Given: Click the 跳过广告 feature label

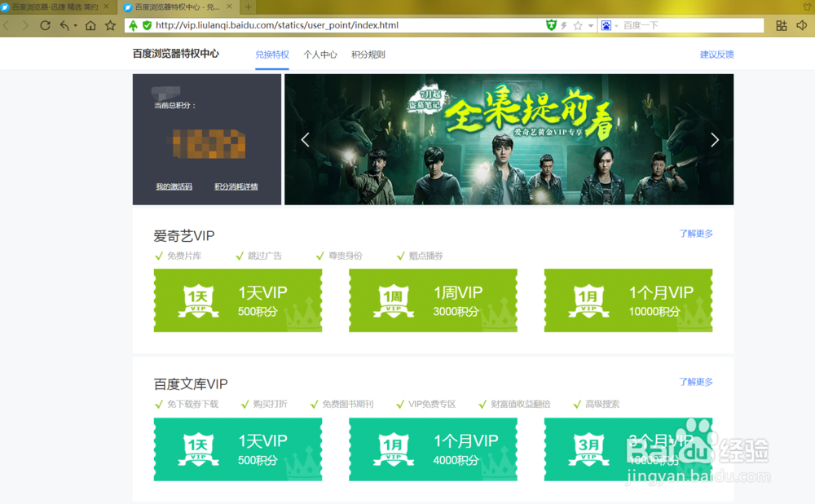Looking at the screenshot, I should pyautogui.click(x=265, y=256).
